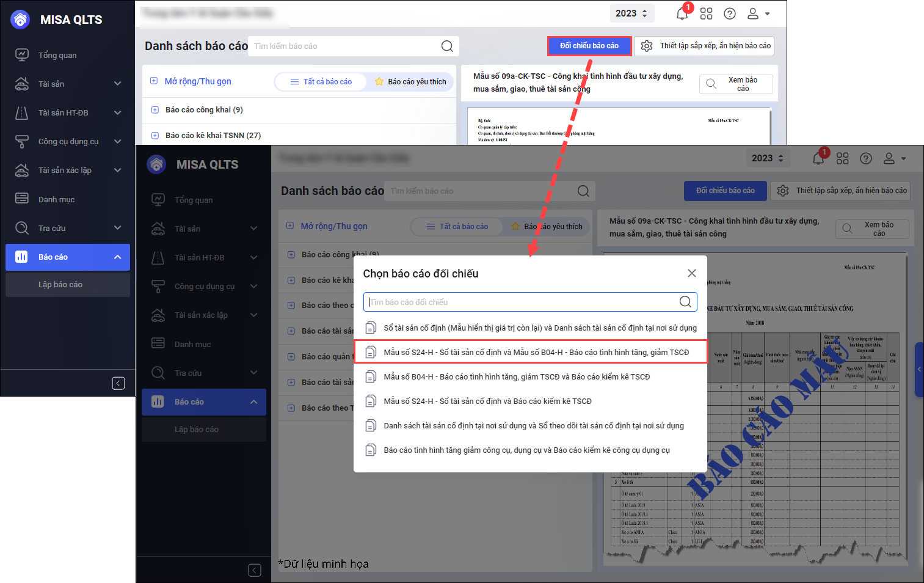
Task: Click Tra cứu magnifier icon in front window sidebar
Action: pyautogui.click(x=158, y=373)
